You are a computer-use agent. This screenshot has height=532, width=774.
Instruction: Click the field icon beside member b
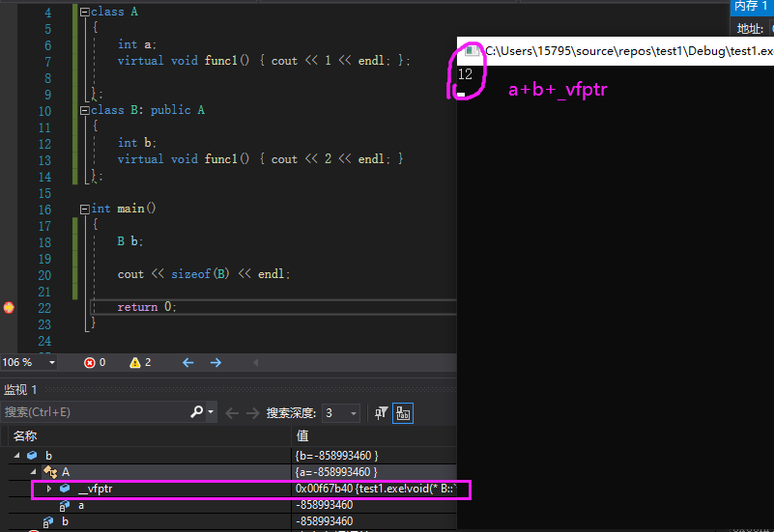48,521
